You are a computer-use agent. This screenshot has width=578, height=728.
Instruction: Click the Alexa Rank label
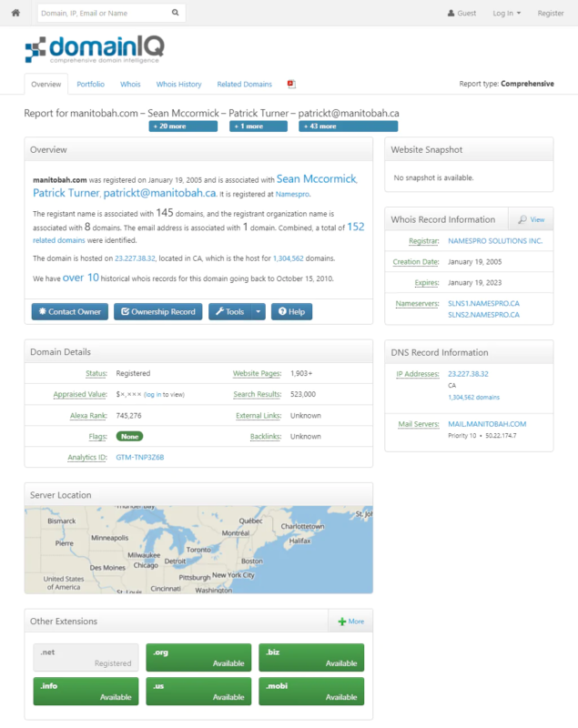click(88, 416)
